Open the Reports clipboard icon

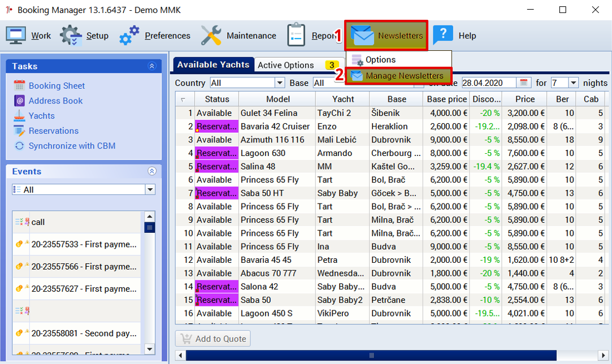point(296,35)
